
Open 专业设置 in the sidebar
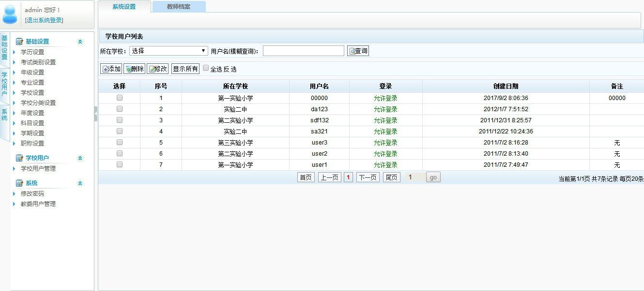[x=32, y=83]
